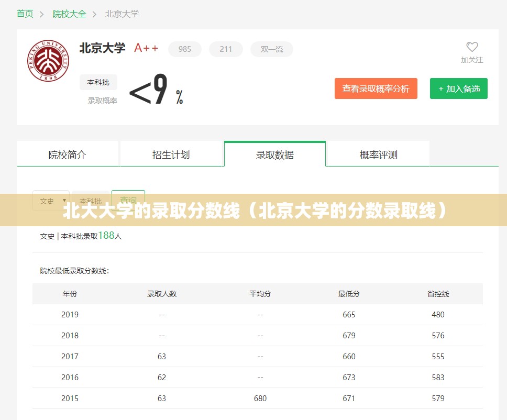Click admitted count 62 for 2016
This screenshot has width=507, height=420.
point(162,378)
